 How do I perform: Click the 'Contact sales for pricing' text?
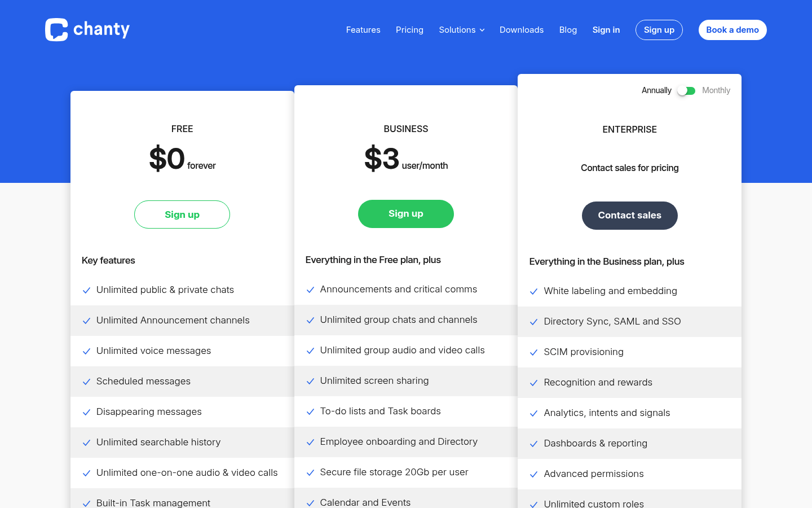[x=630, y=168]
